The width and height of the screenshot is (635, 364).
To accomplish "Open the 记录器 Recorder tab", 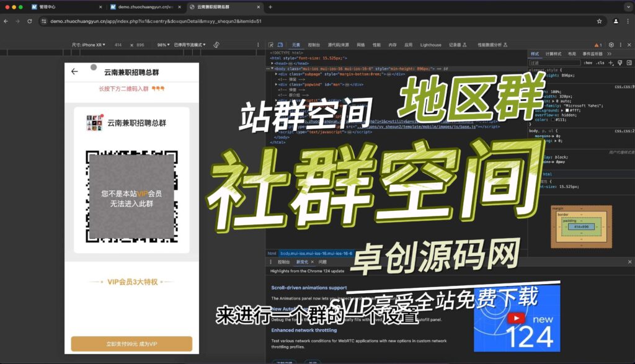I will (458, 45).
